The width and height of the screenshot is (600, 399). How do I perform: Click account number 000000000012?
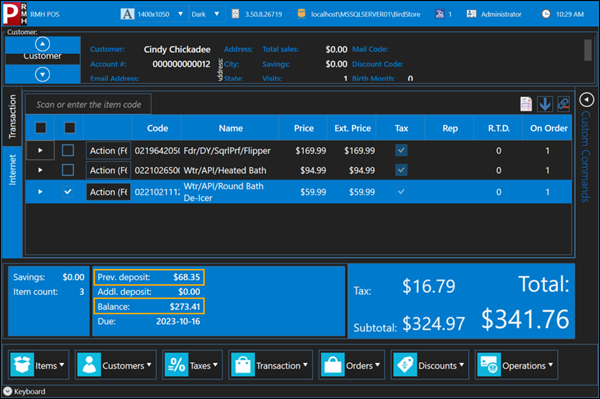[181, 64]
